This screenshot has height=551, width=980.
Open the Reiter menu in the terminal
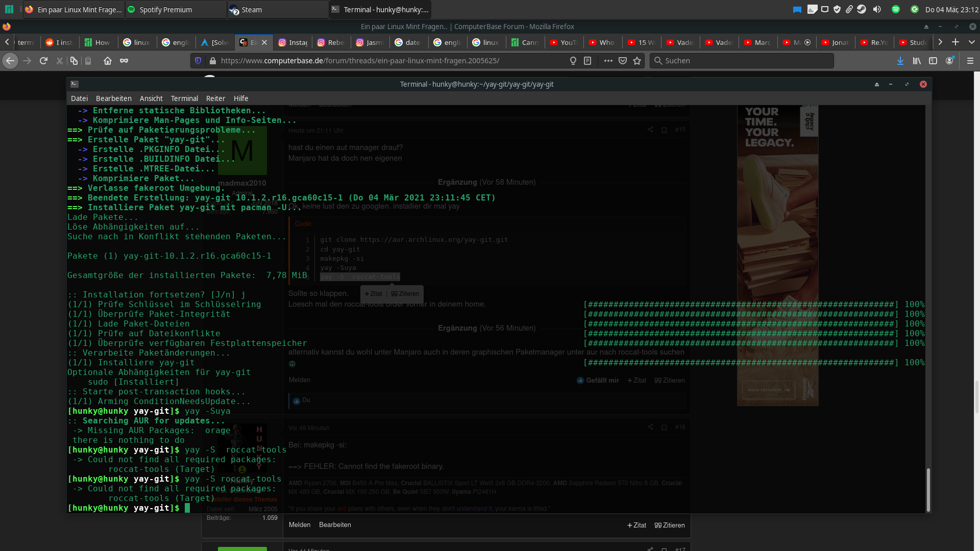[215, 98]
